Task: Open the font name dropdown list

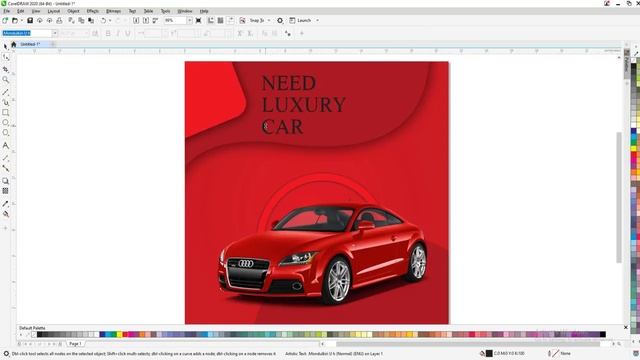Action: click(x=55, y=33)
